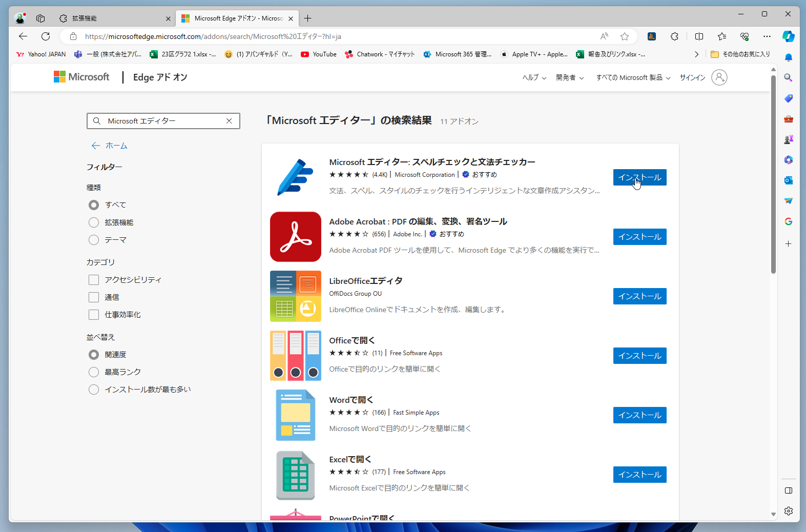Open the Microsoft エディター title link

(x=432, y=162)
